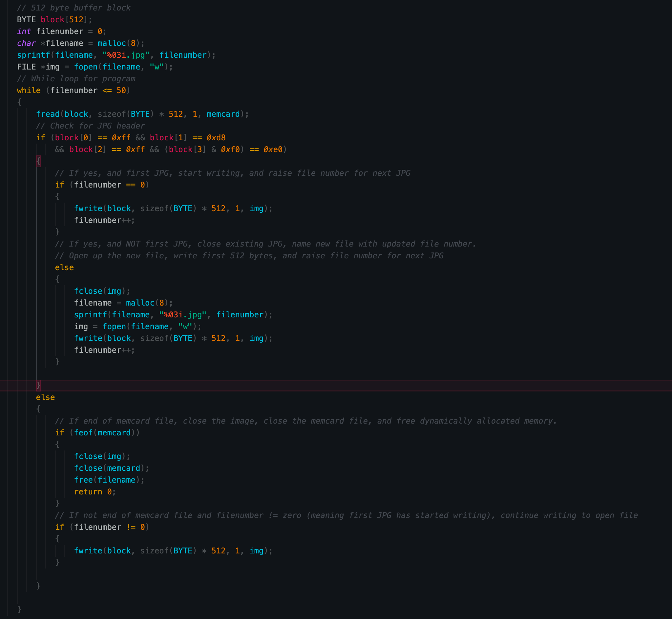Click the 'feof' function name

[83, 433]
